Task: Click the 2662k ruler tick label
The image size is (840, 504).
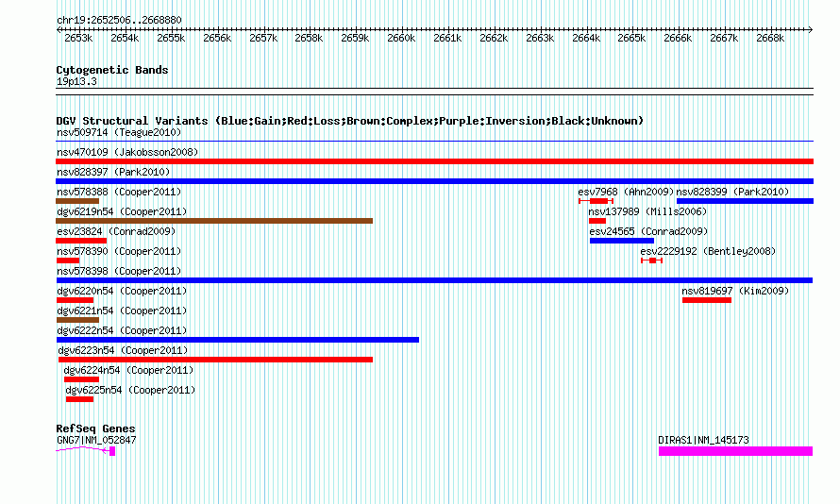Action: tap(494, 38)
